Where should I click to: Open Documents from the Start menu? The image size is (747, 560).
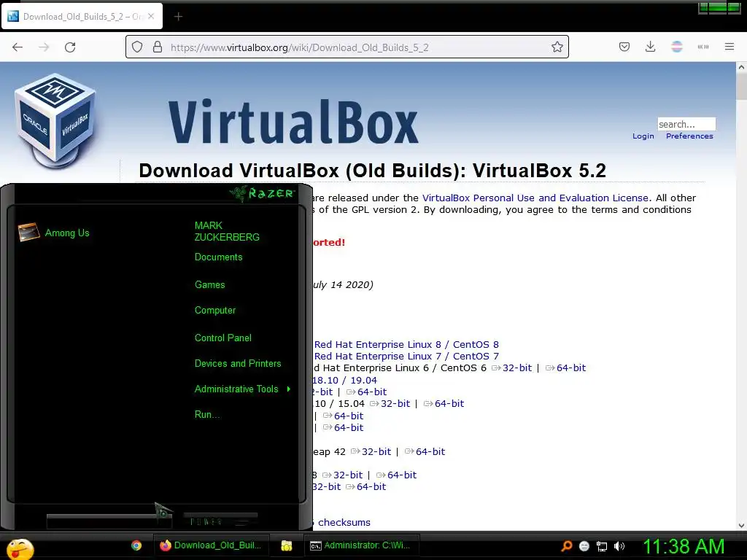pos(218,257)
